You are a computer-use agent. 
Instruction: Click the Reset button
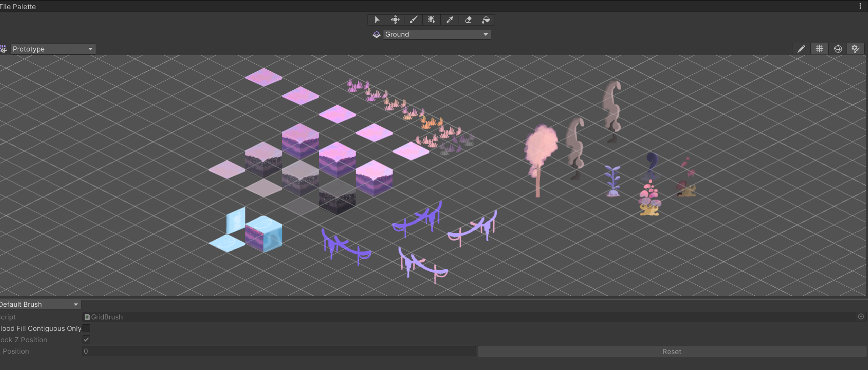pos(672,351)
